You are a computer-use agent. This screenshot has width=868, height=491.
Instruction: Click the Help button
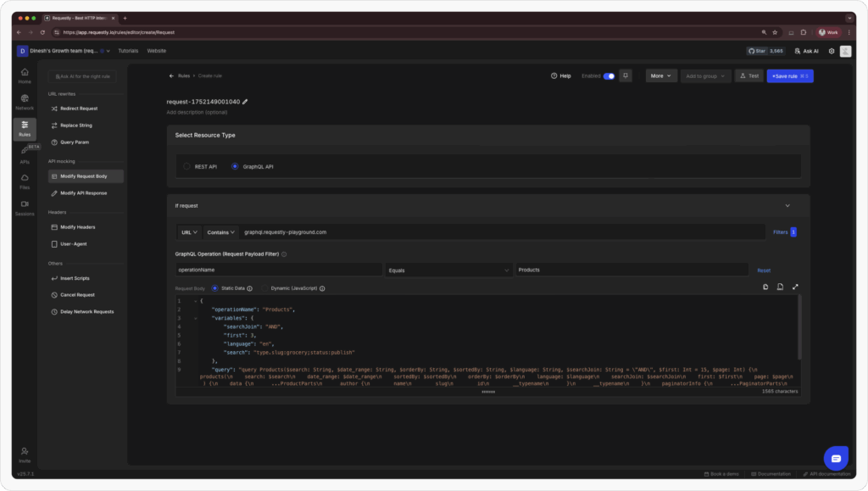(561, 75)
